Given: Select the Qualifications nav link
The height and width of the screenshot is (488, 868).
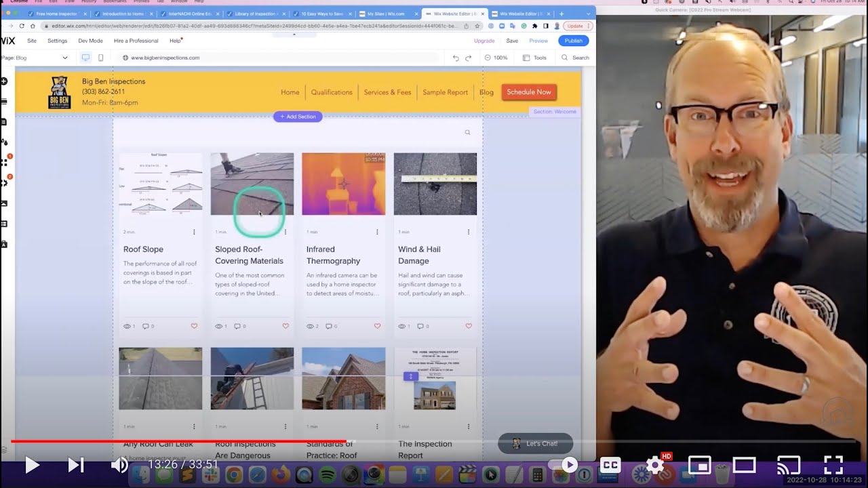Looking at the screenshot, I should 332,92.
